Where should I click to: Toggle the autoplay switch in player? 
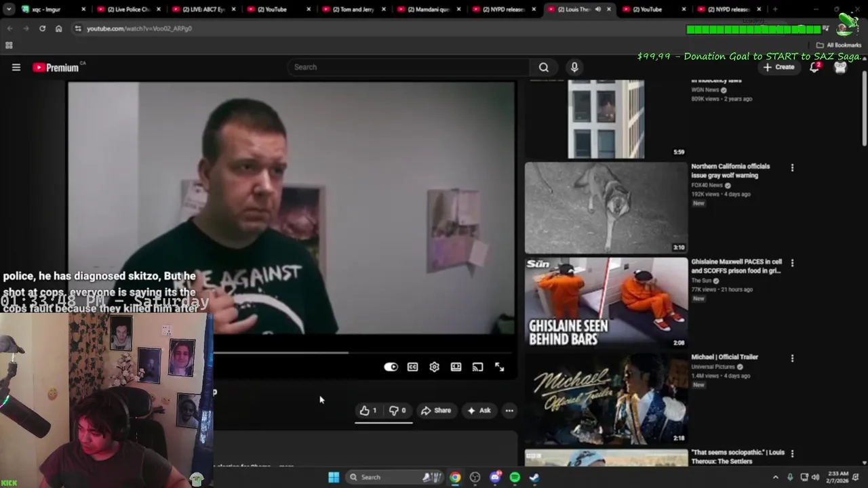click(x=391, y=367)
